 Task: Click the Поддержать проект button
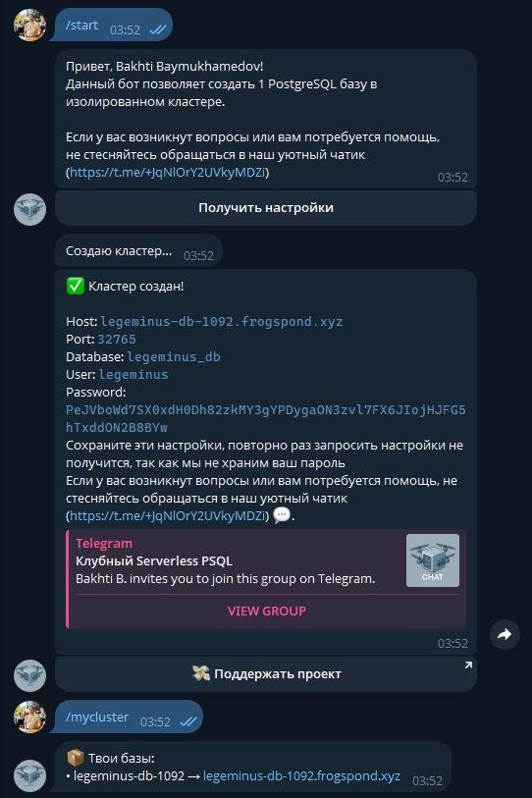266,673
